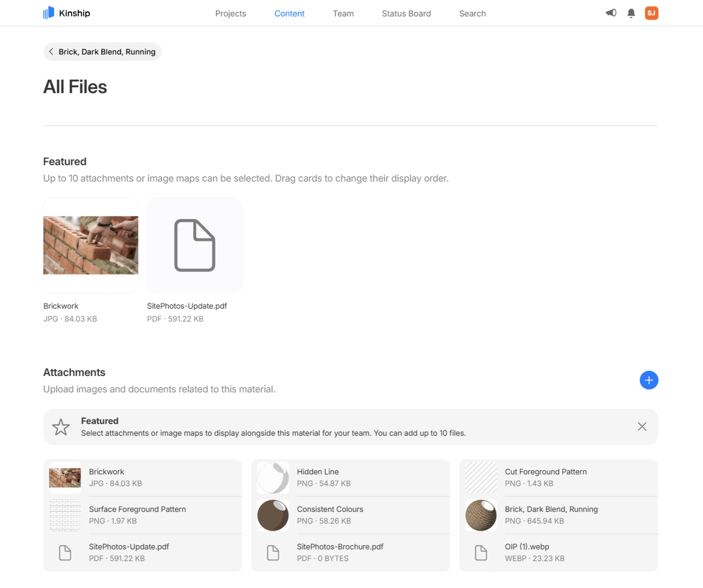Click the OIP (1).webp file icon
The height and width of the screenshot is (588, 703).
coord(481,553)
